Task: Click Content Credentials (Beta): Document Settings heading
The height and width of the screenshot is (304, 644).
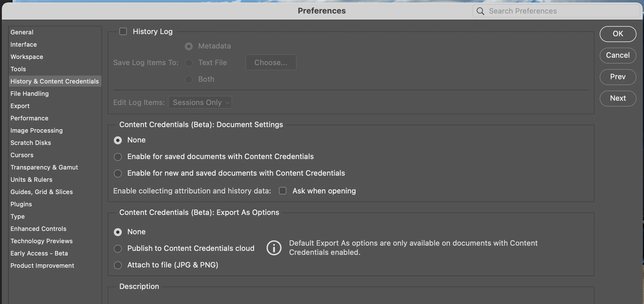Action: [x=201, y=125]
